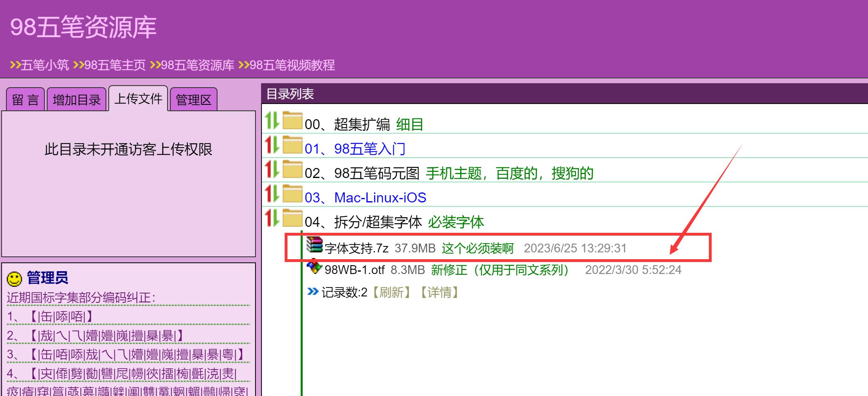
Task: Download the 字体支持.7z file
Action: click(356, 248)
